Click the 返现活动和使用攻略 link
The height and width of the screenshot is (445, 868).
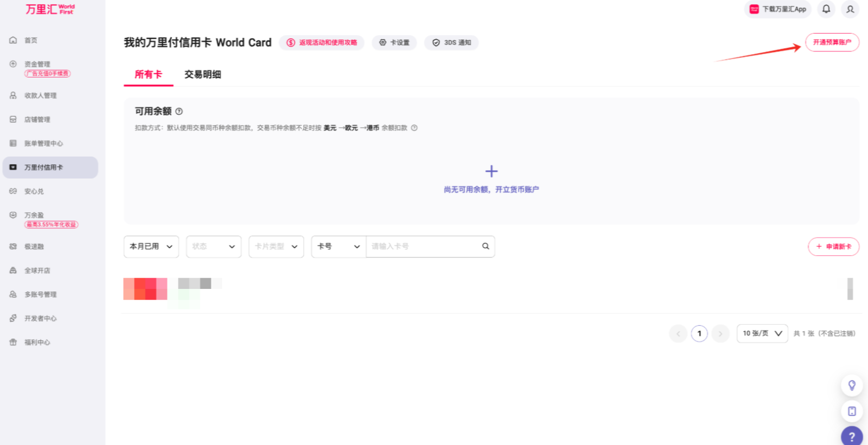322,43
